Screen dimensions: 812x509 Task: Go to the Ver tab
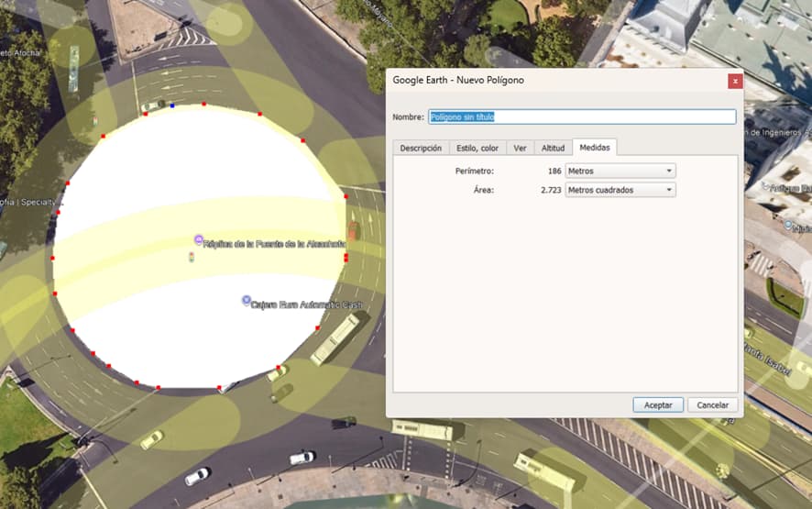coord(520,148)
